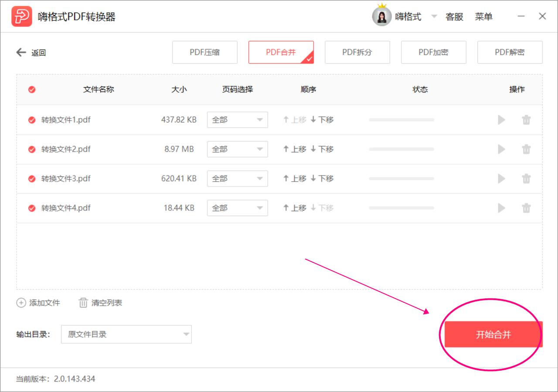Image resolution: width=558 pixels, height=392 pixels.
Task: Click size value 18.44 KB
Action: tap(179, 208)
